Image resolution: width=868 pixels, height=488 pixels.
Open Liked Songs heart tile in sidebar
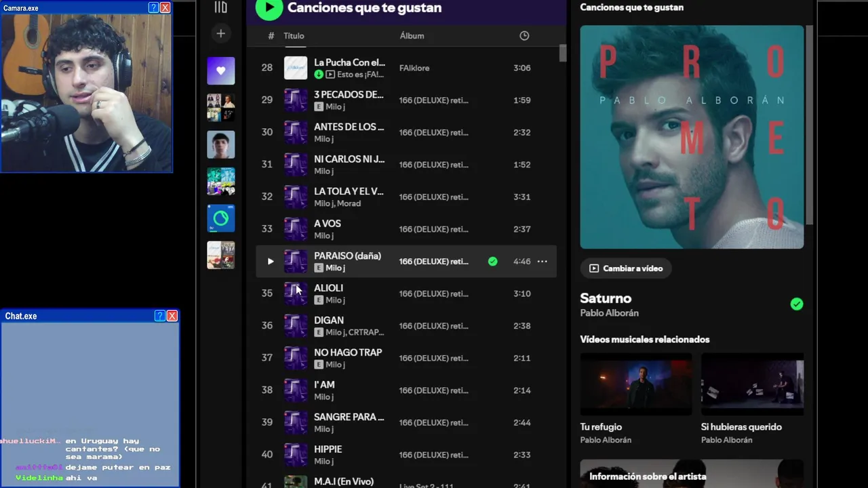pos(221,70)
